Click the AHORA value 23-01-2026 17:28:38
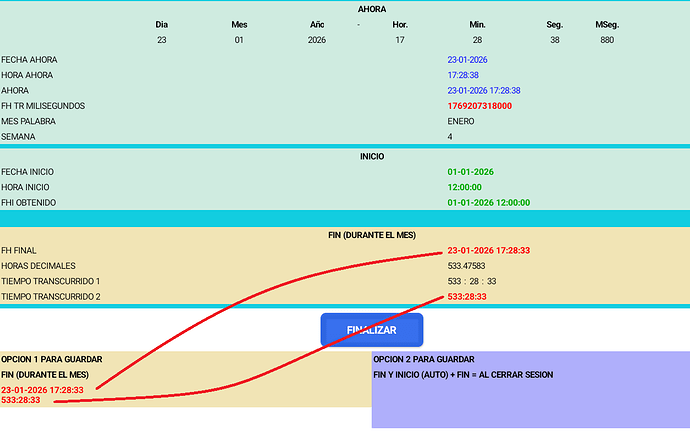690x431 pixels. [484, 91]
